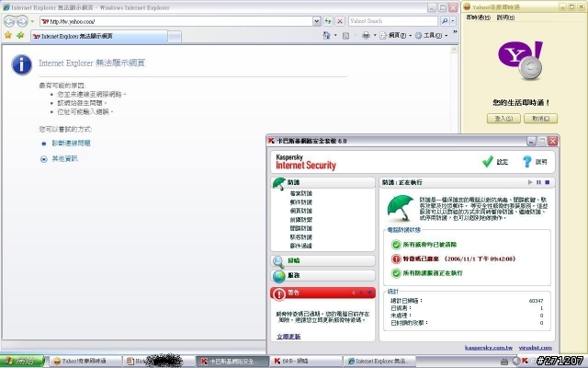Click the Diagnose Connection Problems link
The width and height of the screenshot is (588, 368).
71,144
